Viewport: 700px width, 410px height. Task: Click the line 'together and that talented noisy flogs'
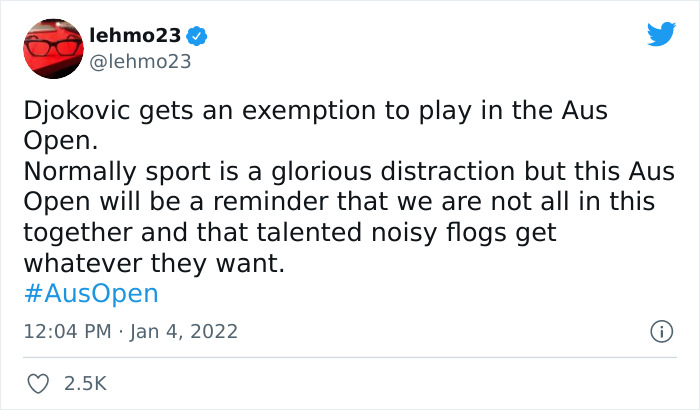(289, 233)
